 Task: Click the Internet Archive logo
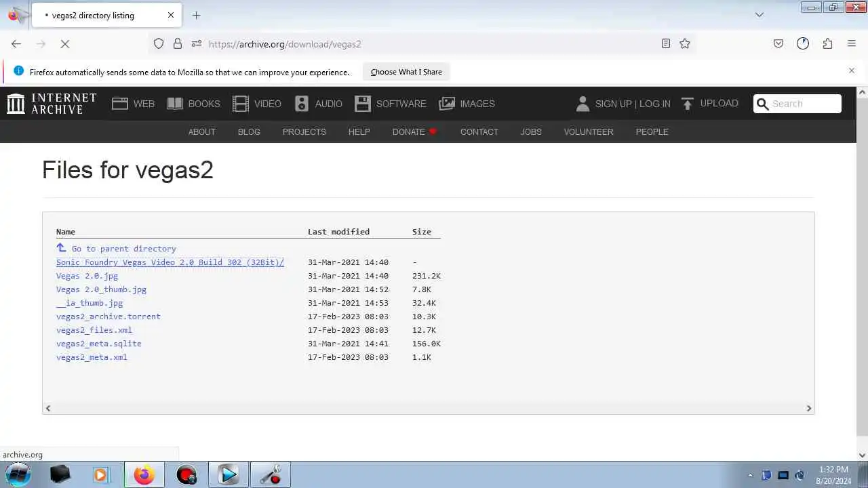(x=52, y=104)
